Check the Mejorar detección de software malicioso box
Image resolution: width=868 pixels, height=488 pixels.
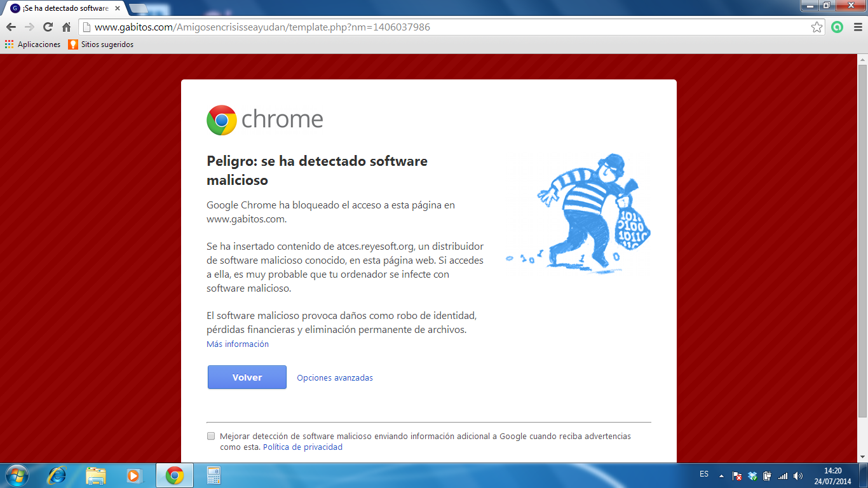pos(211,437)
